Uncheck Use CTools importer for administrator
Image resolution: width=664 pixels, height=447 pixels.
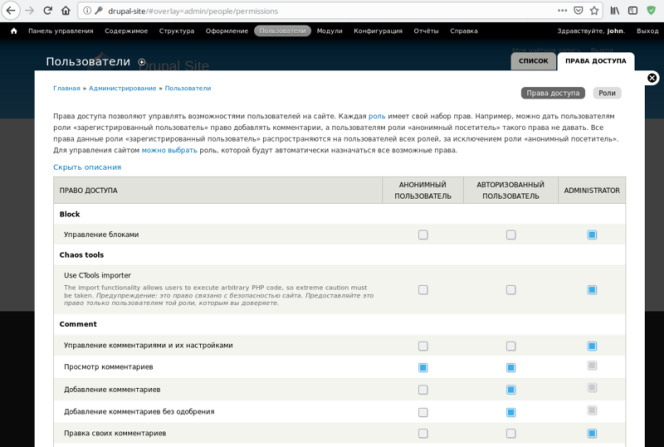pos(592,290)
